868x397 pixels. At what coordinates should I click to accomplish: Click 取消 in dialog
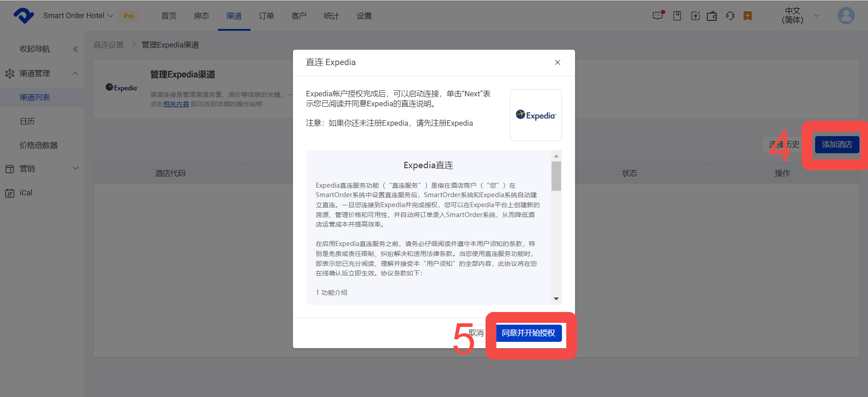point(476,333)
